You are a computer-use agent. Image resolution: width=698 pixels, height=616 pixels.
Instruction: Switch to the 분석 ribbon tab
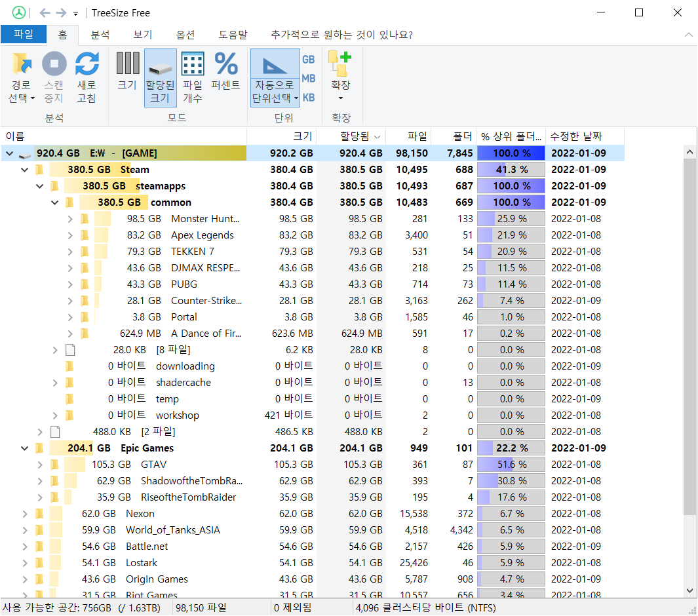click(100, 35)
